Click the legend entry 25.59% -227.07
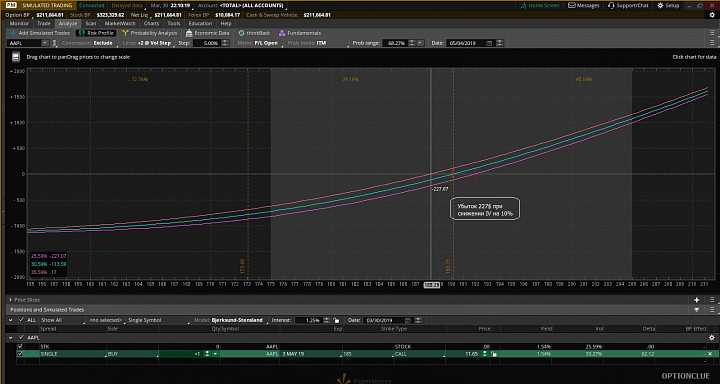 (48, 256)
